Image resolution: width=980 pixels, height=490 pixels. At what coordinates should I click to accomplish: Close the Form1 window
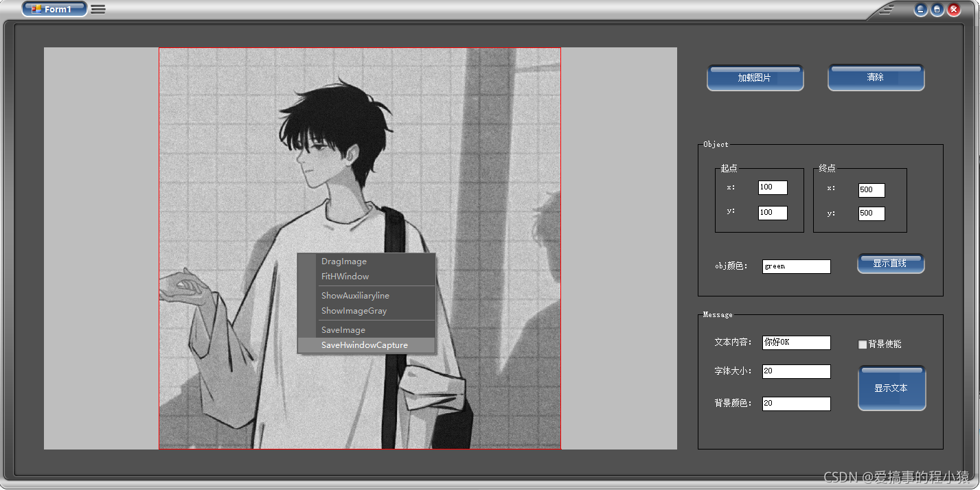tap(954, 10)
